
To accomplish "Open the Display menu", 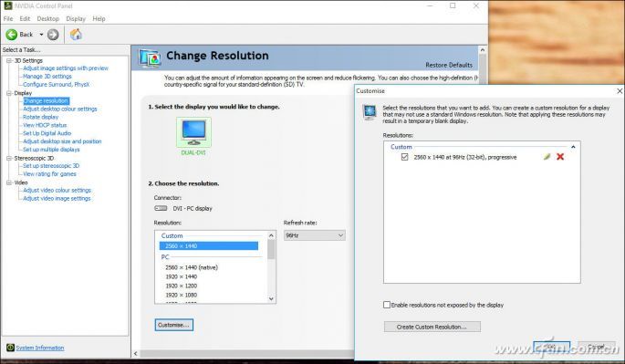I will point(76,19).
